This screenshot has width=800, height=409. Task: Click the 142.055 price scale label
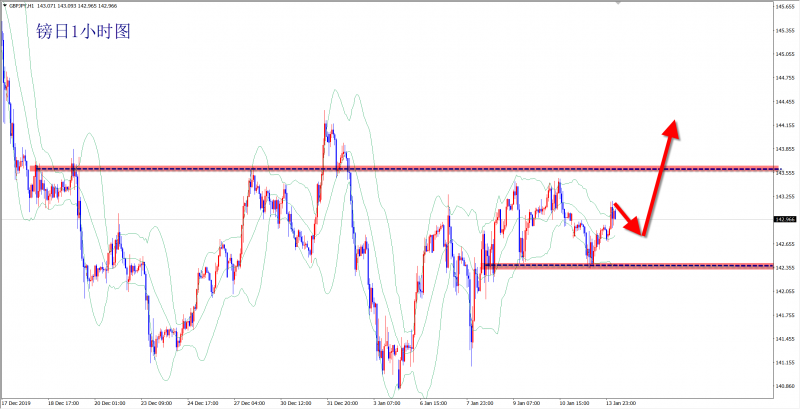783,291
